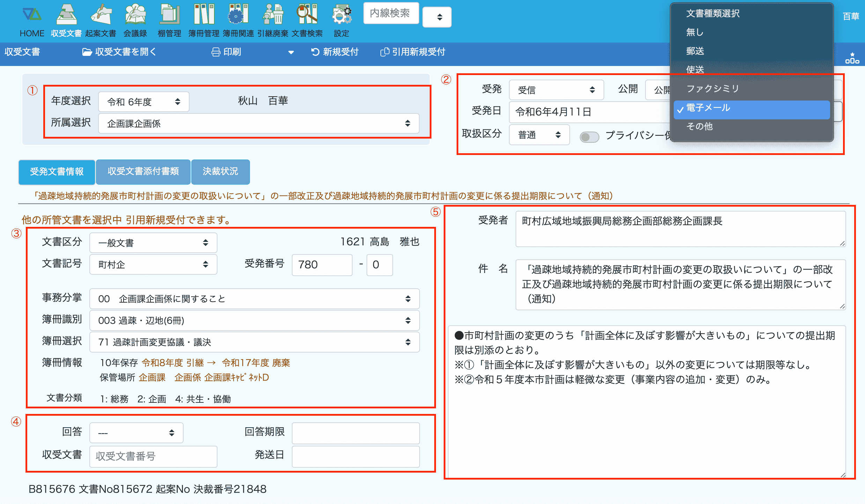Open the 文書検索 magnifier icon
865x504 pixels.
307,16
